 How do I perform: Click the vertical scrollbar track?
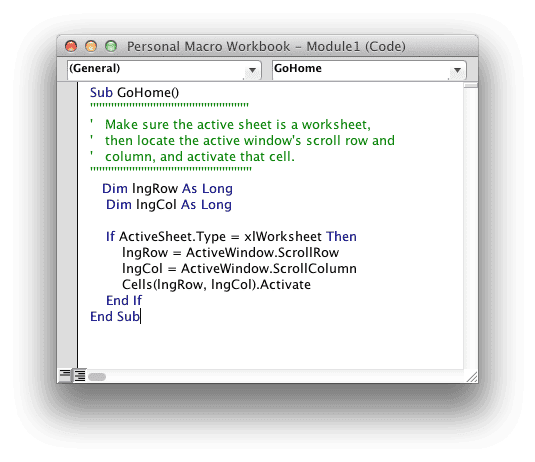471,229
